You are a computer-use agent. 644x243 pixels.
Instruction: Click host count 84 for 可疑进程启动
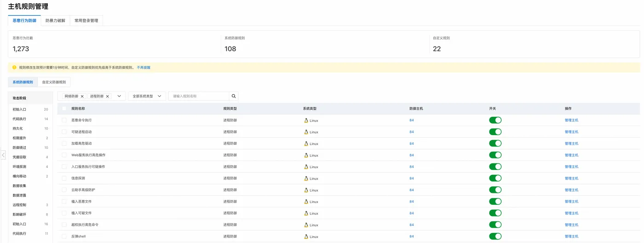coord(412,132)
